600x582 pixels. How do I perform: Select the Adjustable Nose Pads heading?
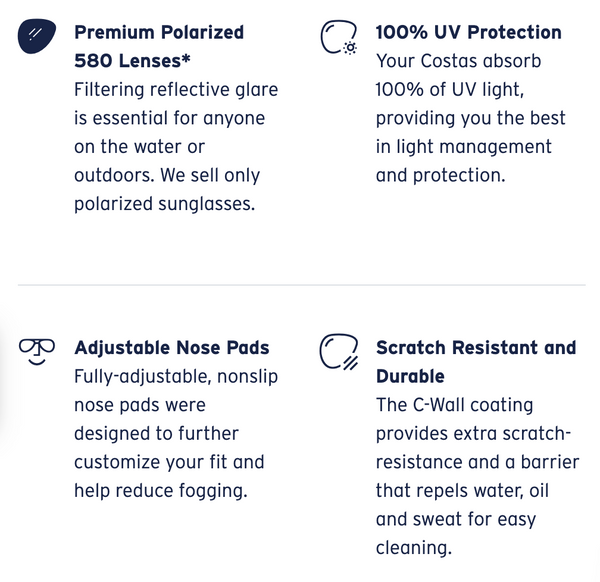coord(172,348)
